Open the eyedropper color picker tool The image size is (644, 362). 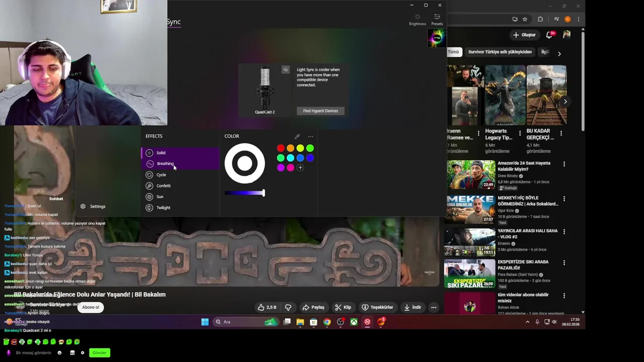[297, 136]
